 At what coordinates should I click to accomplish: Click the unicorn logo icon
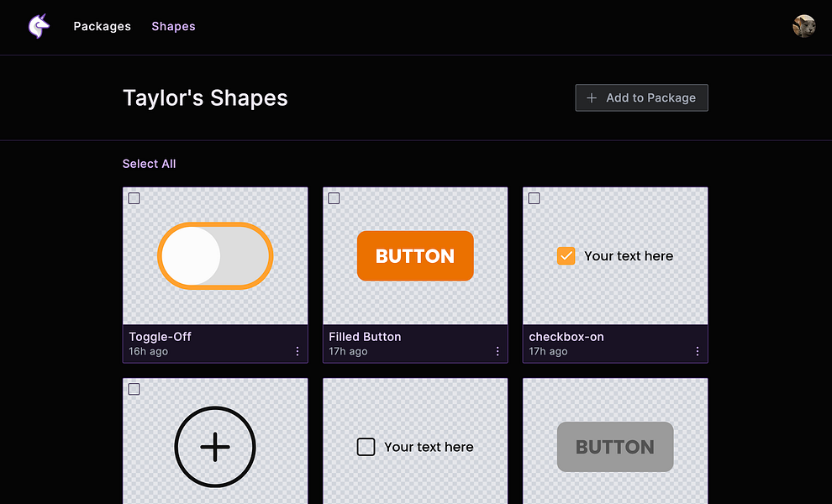tap(39, 26)
